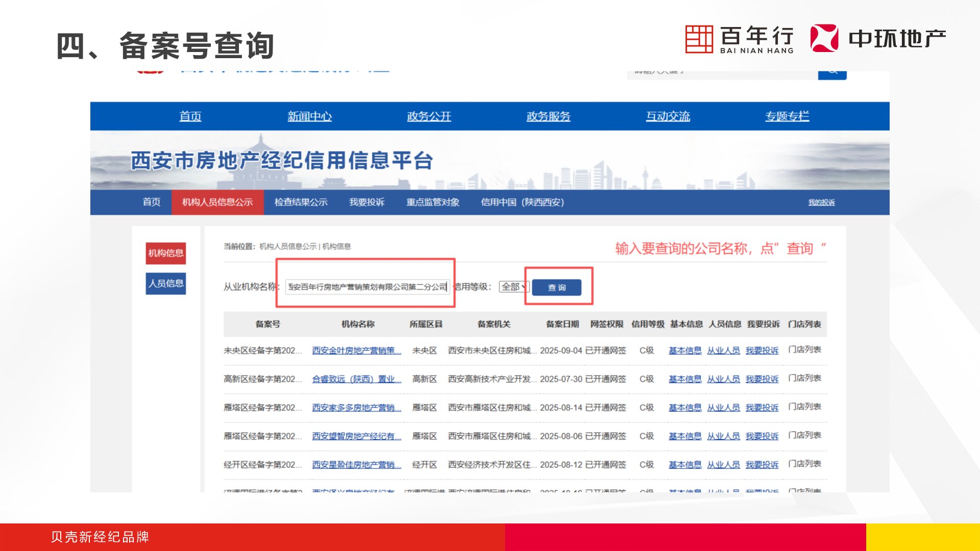Focus the 从业机构名称 input field
Screen dimensions: 980x551
coord(367,287)
